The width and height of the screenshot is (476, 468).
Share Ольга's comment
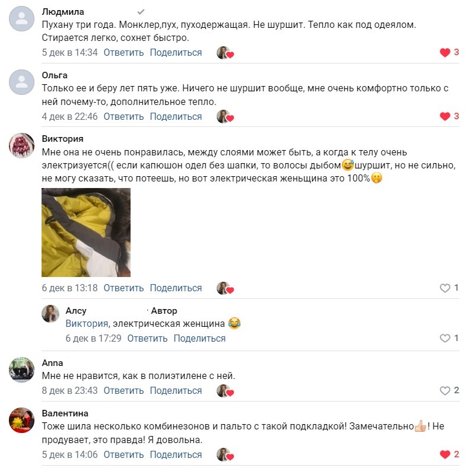176,116
